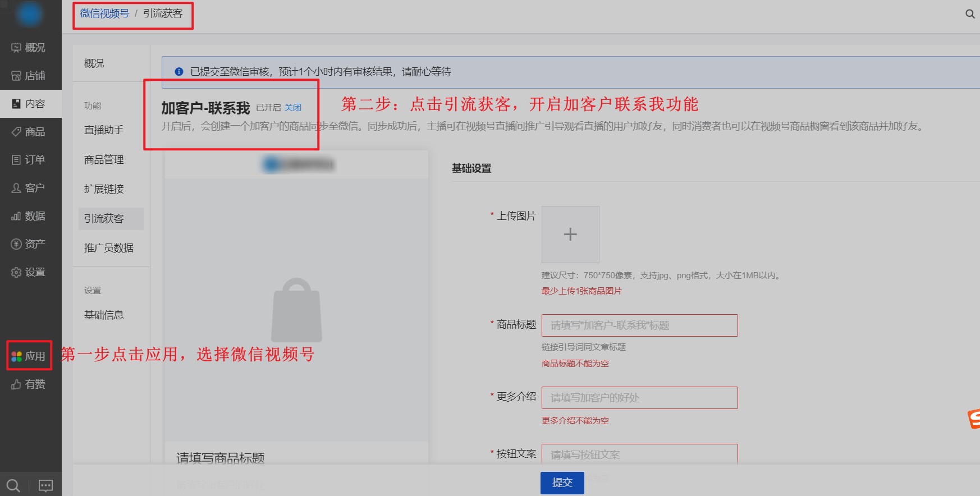Viewport: 980px width, 496px height.
Task: Click the 商品标题 input field
Action: [639, 325]
